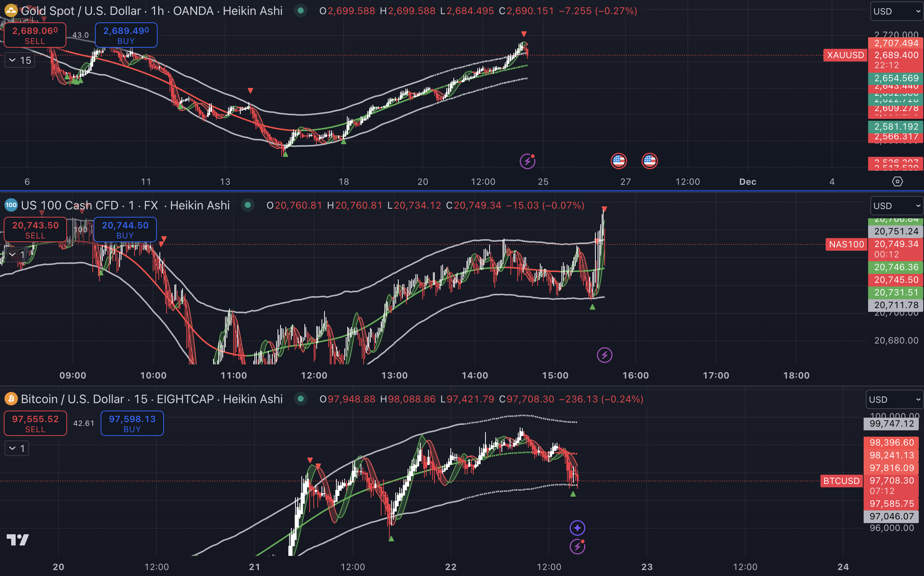Click the Gold spread value 43.0
The width and height of the screenshot is (924, 576).
pyautogui.click(x=80, y=35)
